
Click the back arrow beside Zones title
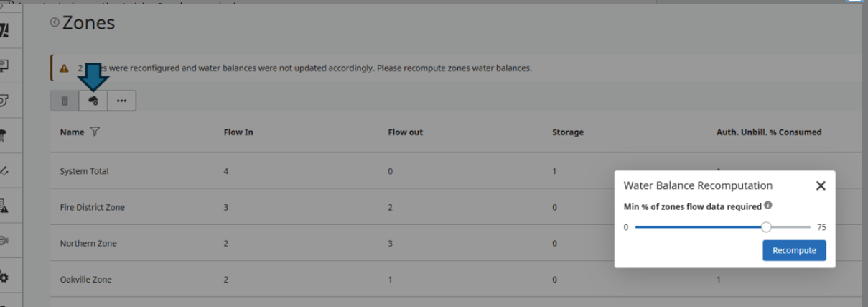(x=55, y=23)
